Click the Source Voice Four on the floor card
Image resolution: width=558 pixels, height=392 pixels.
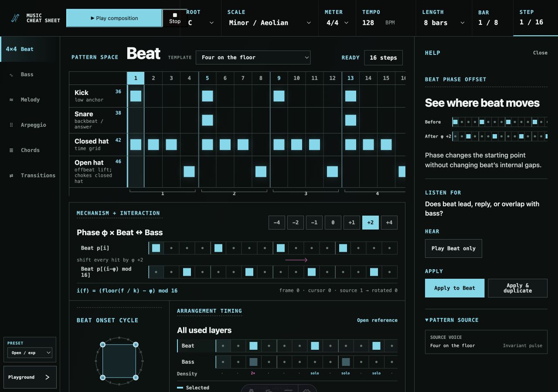[486, 341]
